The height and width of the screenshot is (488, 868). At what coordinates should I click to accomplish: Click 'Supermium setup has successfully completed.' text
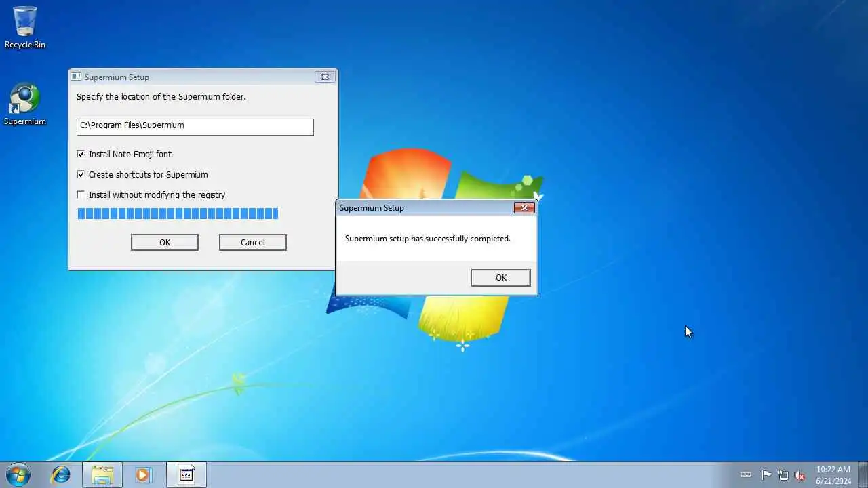tap(428, 239)
